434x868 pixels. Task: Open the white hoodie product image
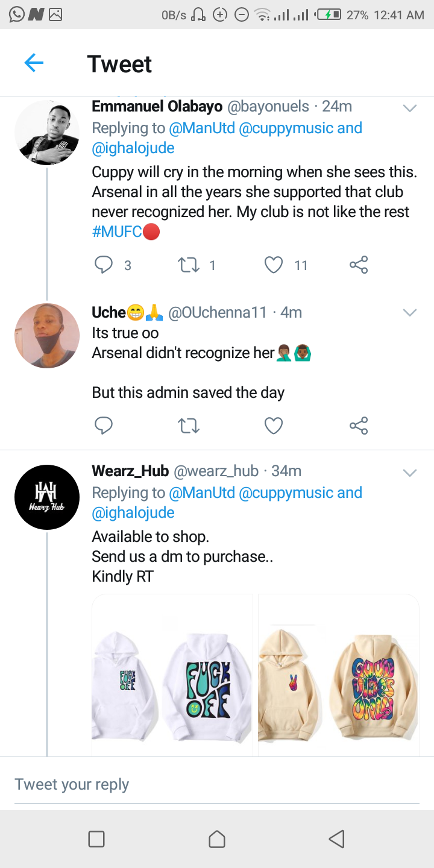pyautogui.click(x=172, y=675)
